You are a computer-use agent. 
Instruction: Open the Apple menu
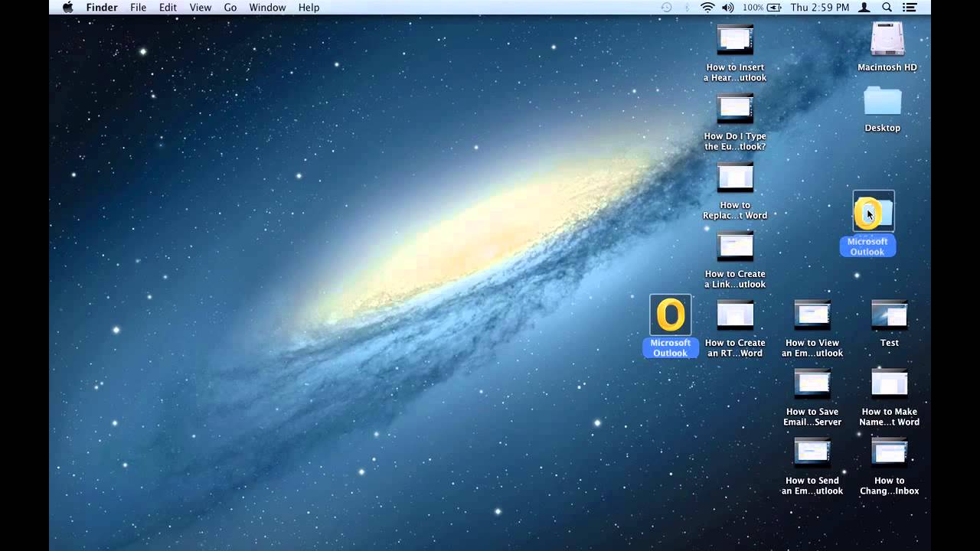click(67, 8)
